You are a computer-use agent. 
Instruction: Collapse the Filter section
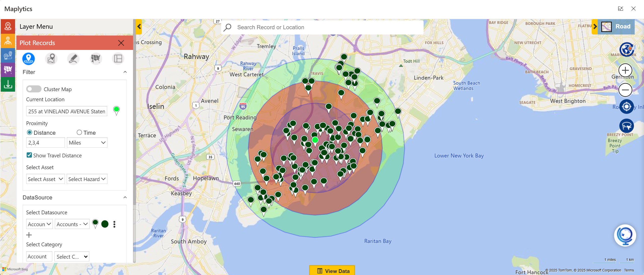click(125, 72)
